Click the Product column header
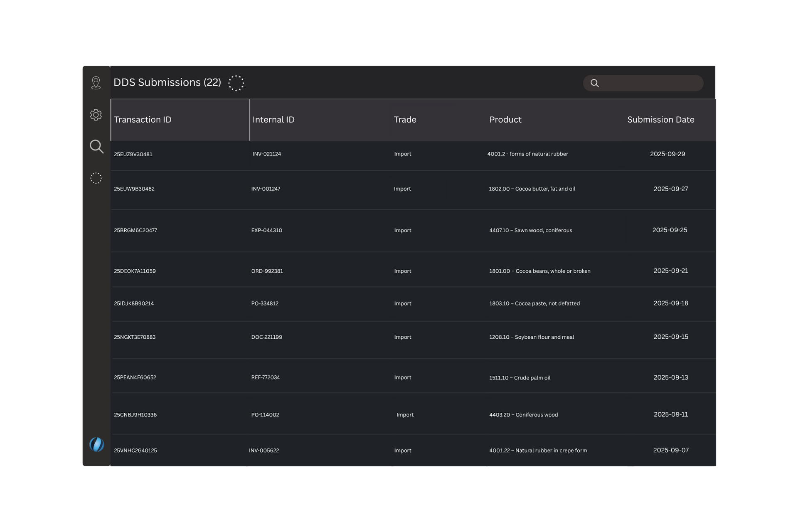798x532 pixels. [x=505, y=120]
